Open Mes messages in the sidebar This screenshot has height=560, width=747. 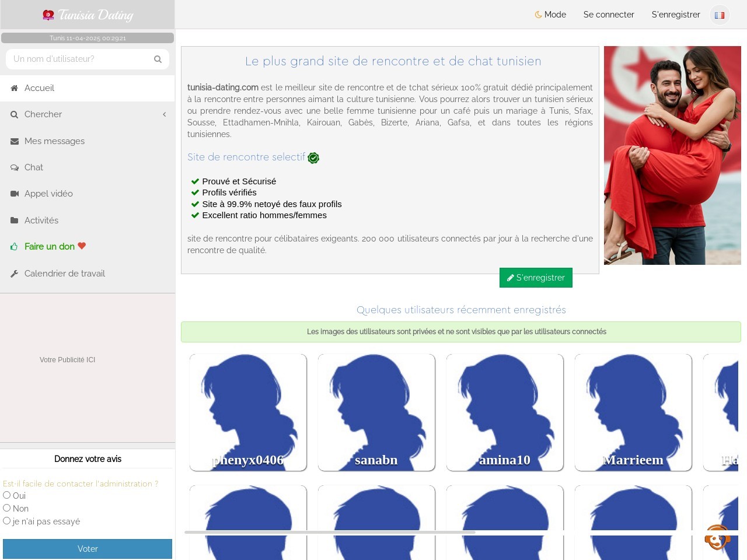pyautogui.click(x=88, y=141)
